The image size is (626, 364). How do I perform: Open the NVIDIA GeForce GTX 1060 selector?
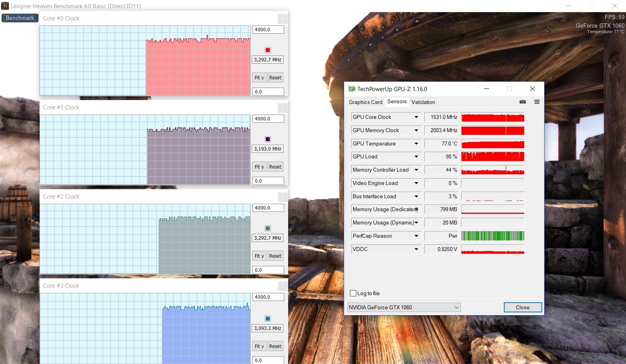(404, 307)
